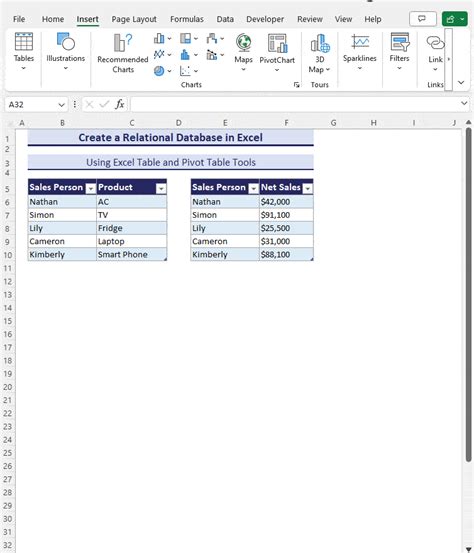
Task: Select the $88,100 cell
Action: (286, 254)
